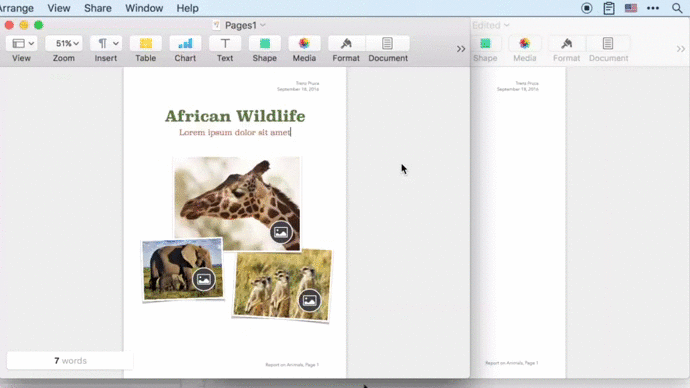Click header date in background window
Viewport: 690px width, 388px height.
pos(518,89)
